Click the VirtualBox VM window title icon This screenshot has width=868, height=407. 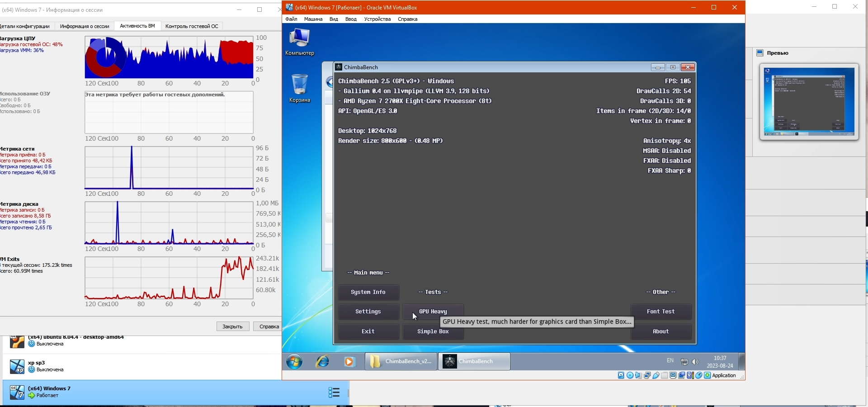(x=289, y=7)
